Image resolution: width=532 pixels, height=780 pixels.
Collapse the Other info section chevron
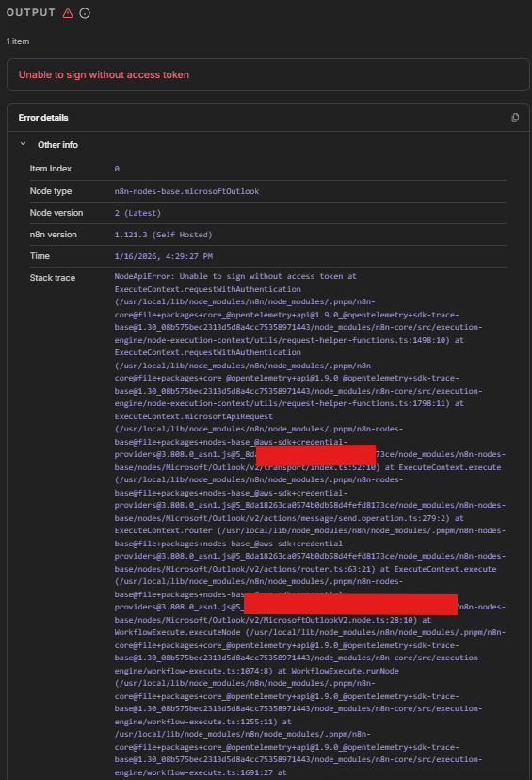click(x=23, y=144)
